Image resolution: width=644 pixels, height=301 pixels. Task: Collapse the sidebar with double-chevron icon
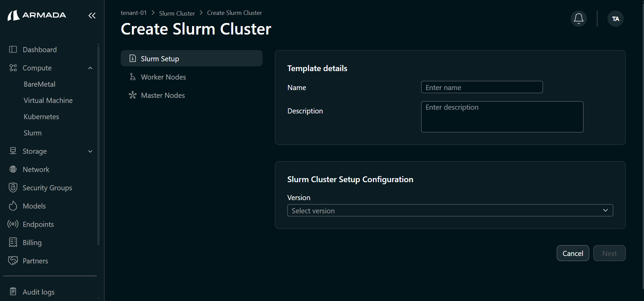click(92, 16)
